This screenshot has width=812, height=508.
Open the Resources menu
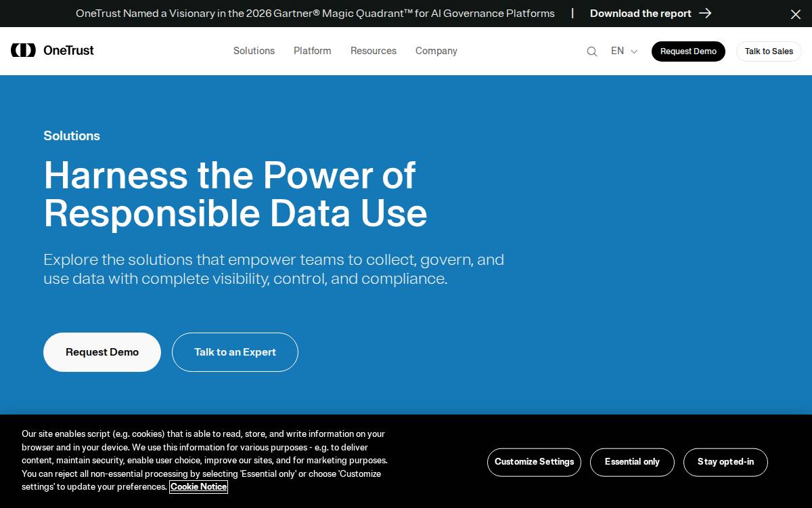(x=374, y=51)
